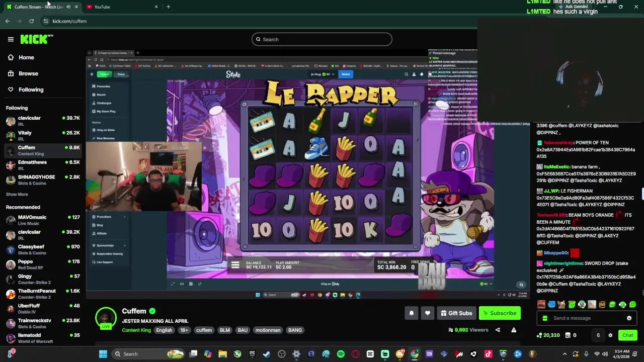644x362 pixels.
Task: Click the chat scrollbar
Action: point(642,194)
